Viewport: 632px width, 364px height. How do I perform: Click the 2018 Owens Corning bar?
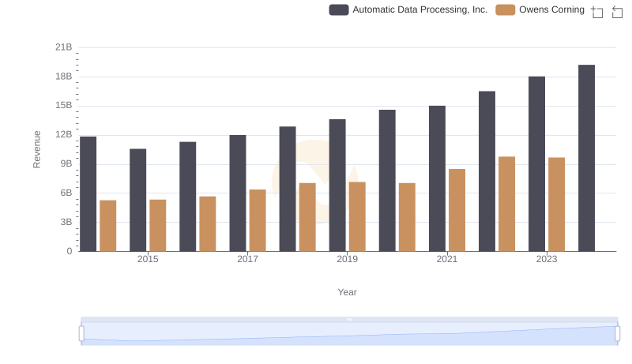tap(307, 217)
